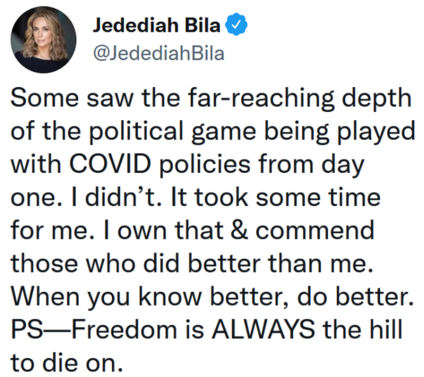Visit the @JedediahBila handle link

(158, 53)
